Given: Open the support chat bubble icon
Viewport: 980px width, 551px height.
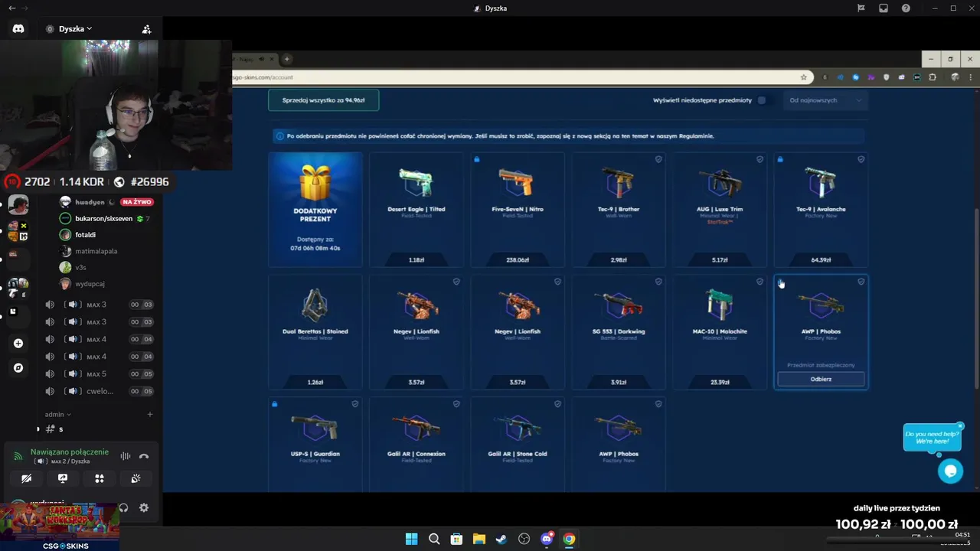Looking at the screenshot, I should 951,471.
